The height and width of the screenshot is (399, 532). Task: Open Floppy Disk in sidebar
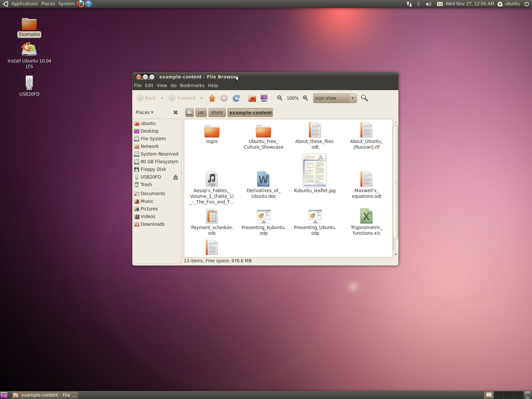click(x=157, y=169)
